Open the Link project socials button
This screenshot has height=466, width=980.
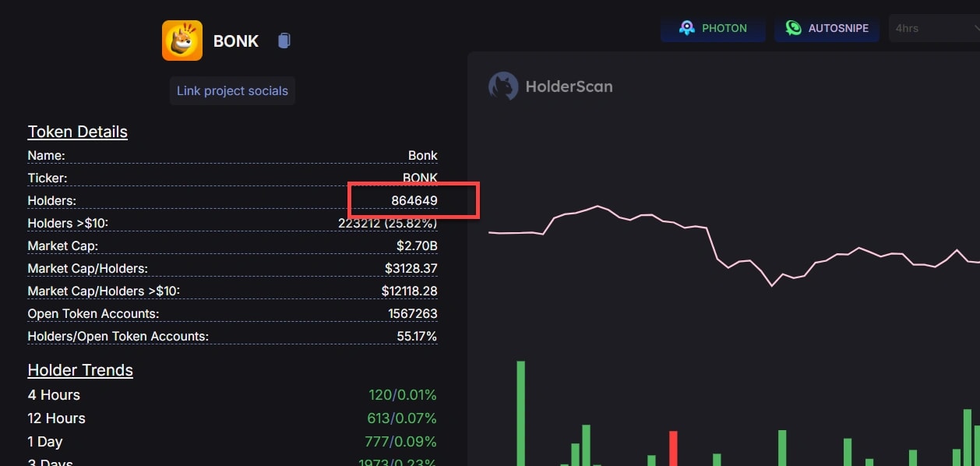[x=232, y=90]
